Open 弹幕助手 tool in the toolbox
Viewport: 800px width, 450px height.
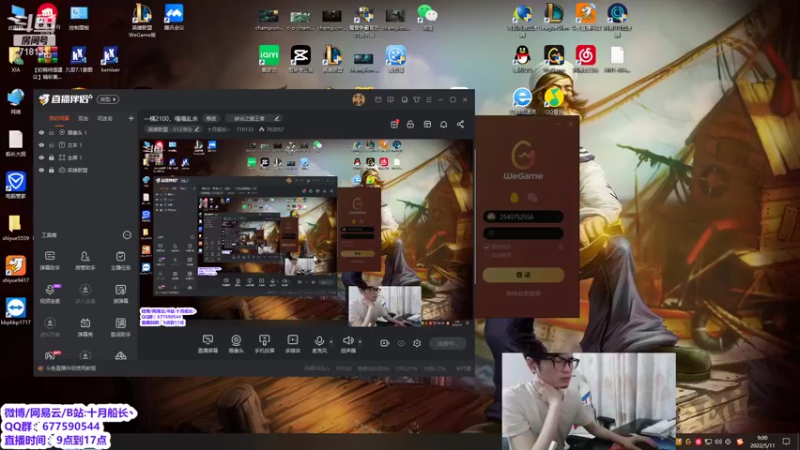(49, 260)
